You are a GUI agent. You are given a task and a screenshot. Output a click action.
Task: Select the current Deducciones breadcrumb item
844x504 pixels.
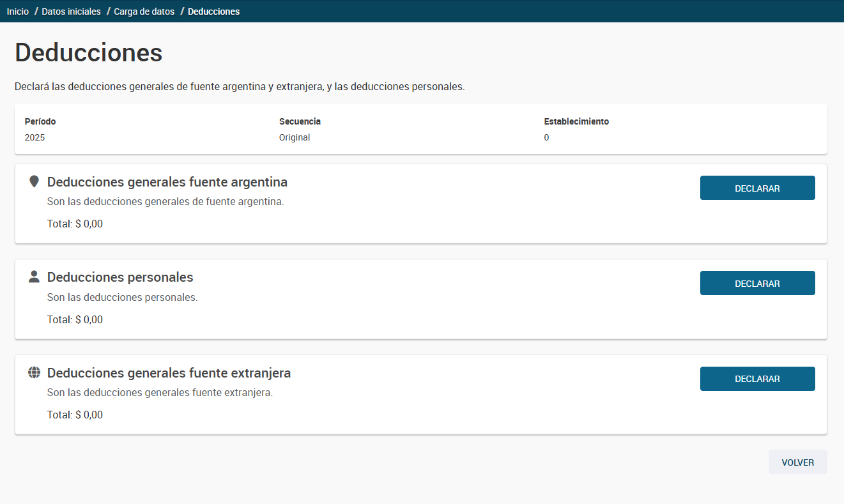coord(213,11)
